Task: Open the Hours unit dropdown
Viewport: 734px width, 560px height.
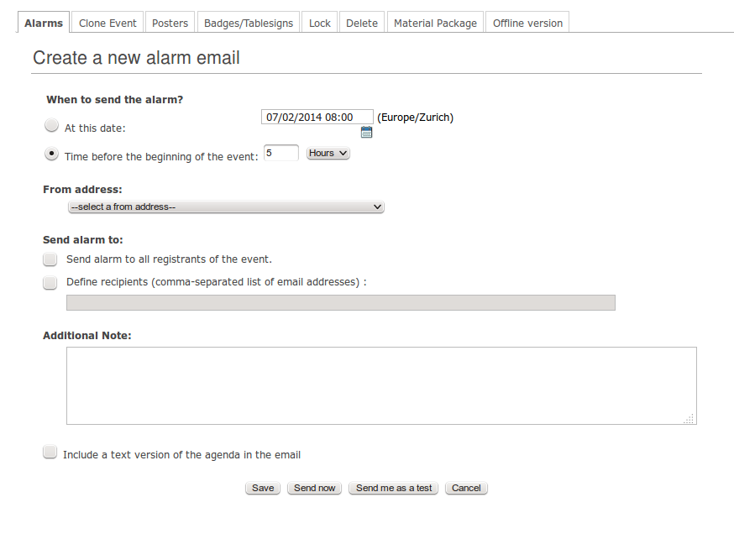Action: pyautogui.click(x=328, y=154)
